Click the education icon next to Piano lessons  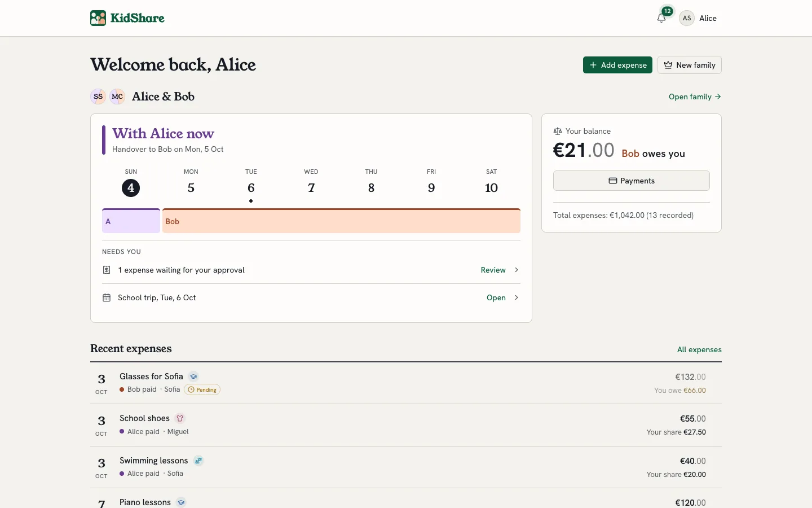(181, 502)
